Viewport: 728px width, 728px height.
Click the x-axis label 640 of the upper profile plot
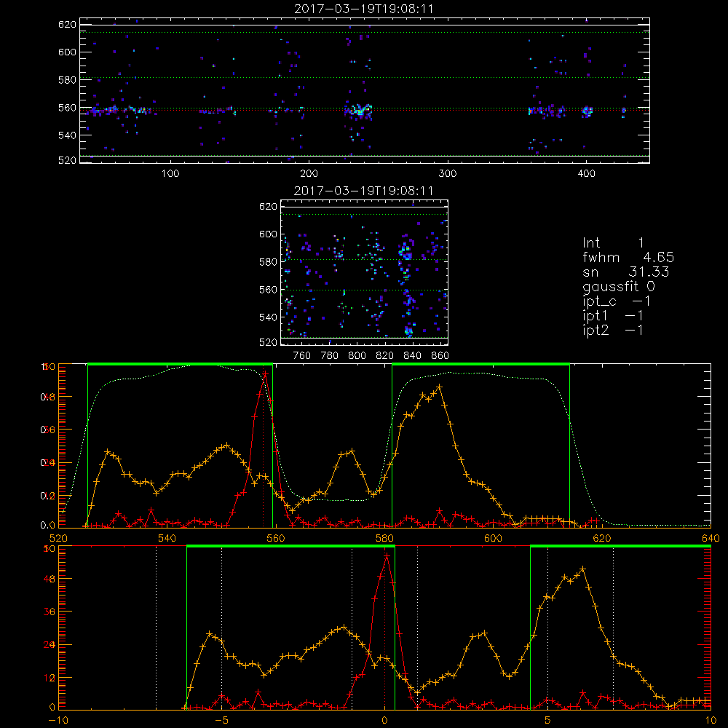tap(711, 539)
